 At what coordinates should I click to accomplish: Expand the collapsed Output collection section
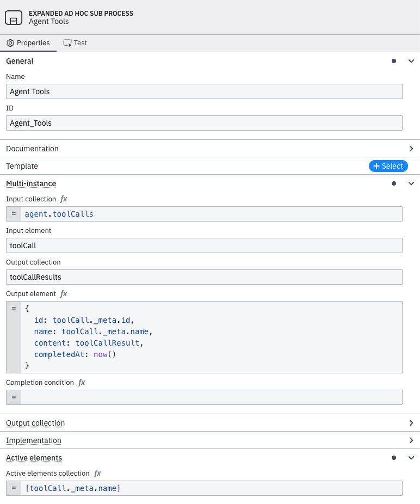210,423
